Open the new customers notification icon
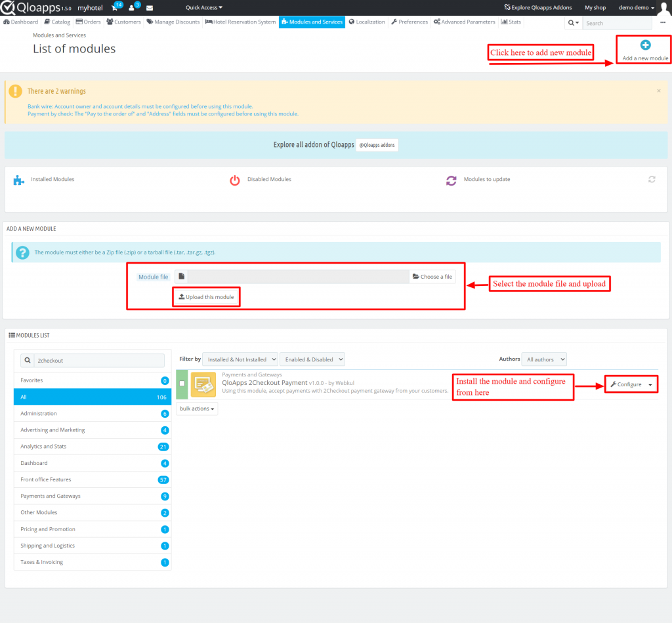This screenshot has height=623, width=672. [x=131, y=8]
